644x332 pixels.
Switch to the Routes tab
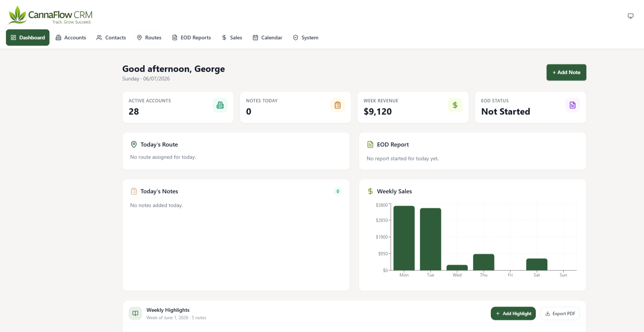click(149, 38)
